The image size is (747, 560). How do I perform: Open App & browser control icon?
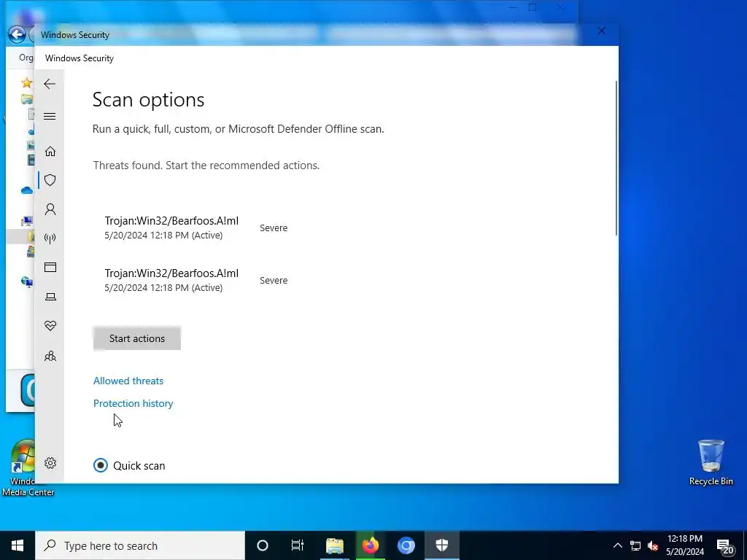coord(50,267)
